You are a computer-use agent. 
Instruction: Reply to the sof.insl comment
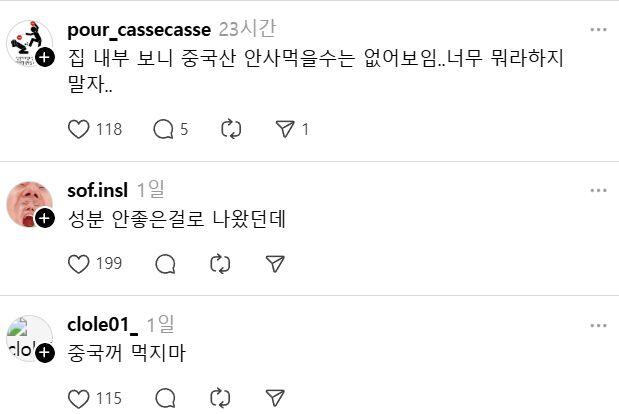point(165,263)
